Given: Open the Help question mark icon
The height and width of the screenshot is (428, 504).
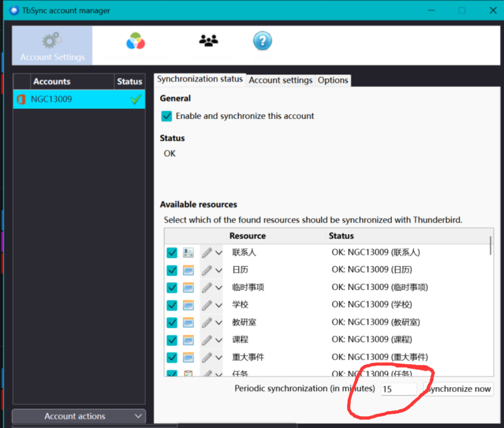Looking at the screenshot, I should pyautogui.click(x=262, y=41).
